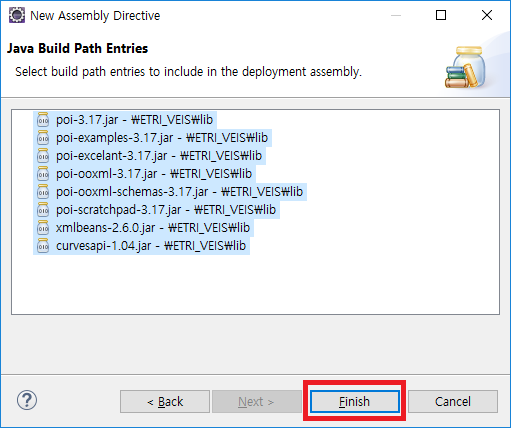The height and width of the screenshot is (441, 522).
Task: Select the poi-ooxml-schemas-3.17.jar entry
Action: click(170, 192)
